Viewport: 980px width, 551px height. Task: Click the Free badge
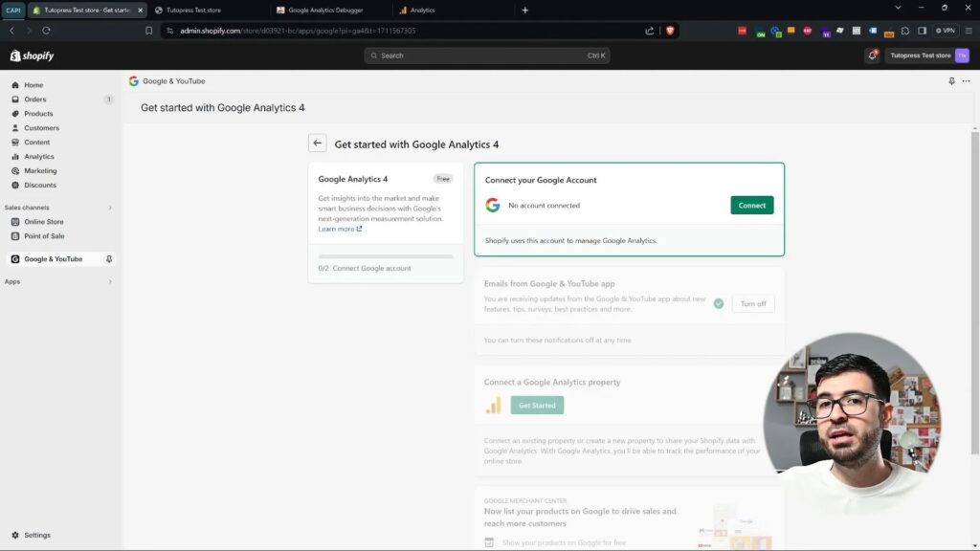click(443, 179)
